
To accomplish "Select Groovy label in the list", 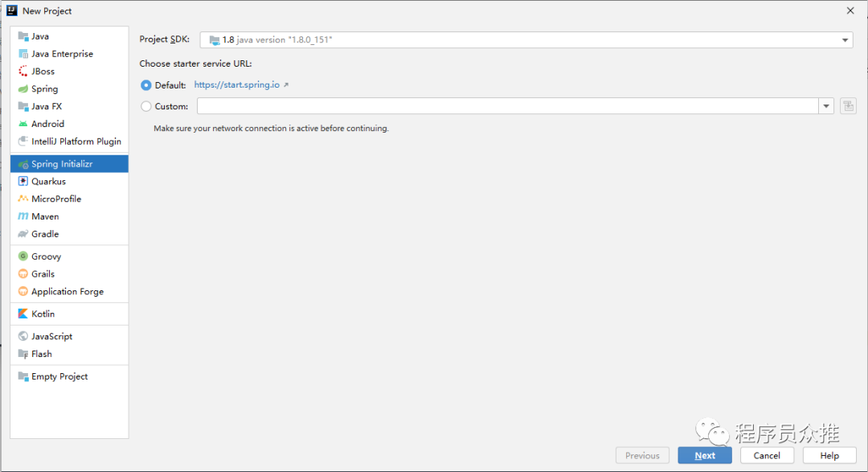I will pyautogui.click(x=46, y=257).
